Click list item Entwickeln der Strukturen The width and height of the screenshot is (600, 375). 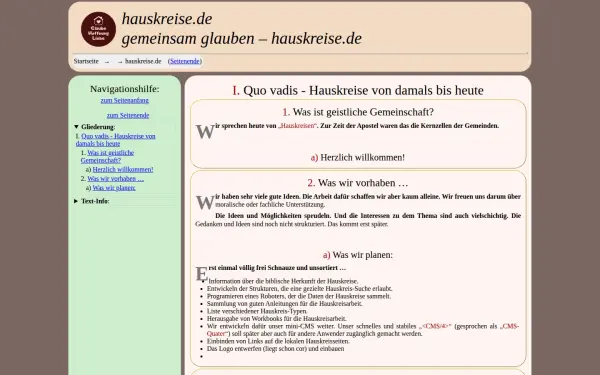[300, 289]
